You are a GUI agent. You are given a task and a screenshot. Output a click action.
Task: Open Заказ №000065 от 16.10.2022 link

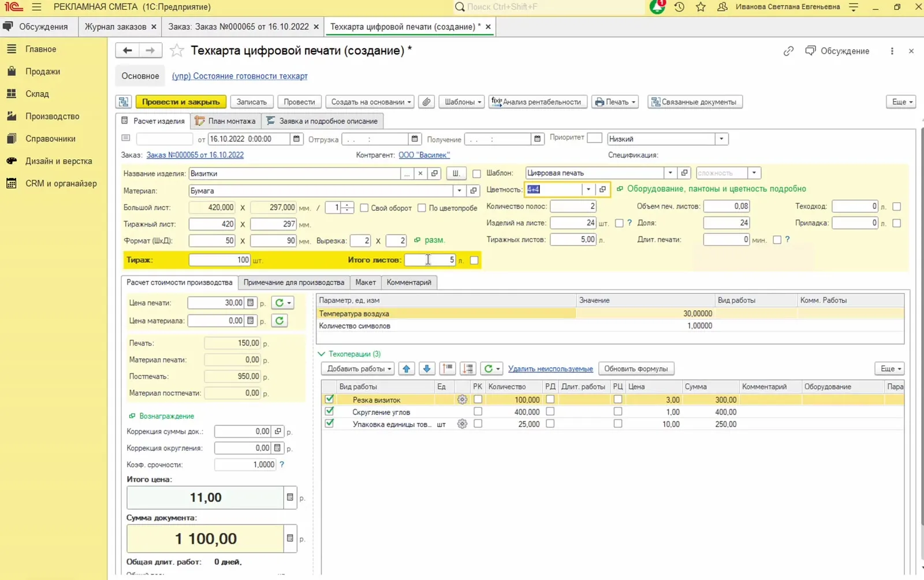pos(195,155)
